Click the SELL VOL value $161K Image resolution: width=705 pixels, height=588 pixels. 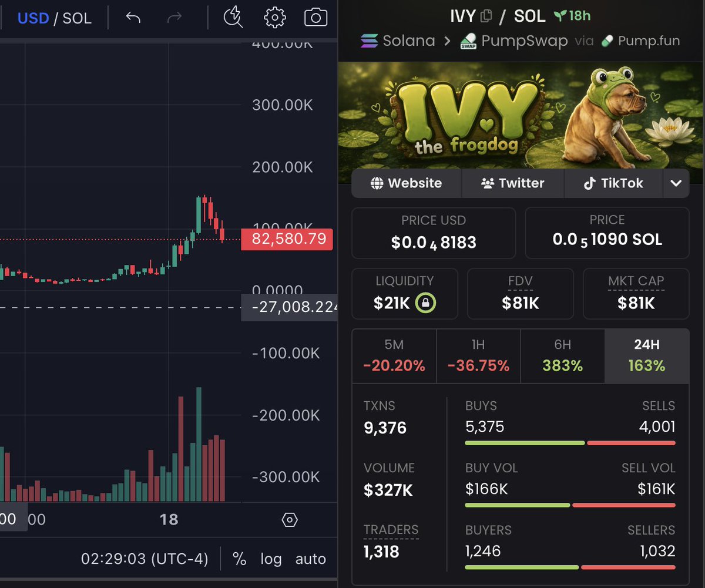(x=656, y=489)
